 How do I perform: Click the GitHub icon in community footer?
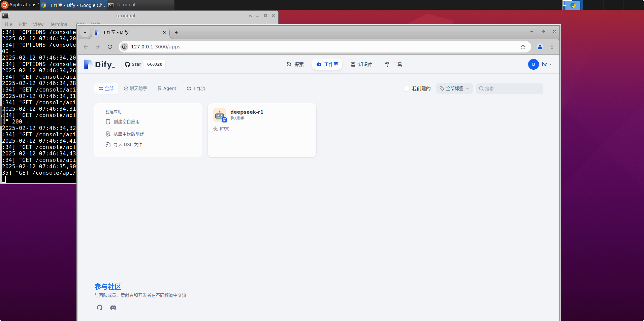tap(100, 307)
